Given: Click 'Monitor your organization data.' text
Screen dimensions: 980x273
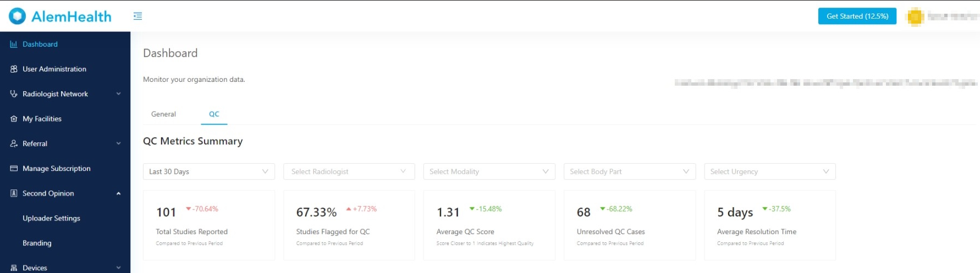Looking at the screenshot, I should pos(194,80).
